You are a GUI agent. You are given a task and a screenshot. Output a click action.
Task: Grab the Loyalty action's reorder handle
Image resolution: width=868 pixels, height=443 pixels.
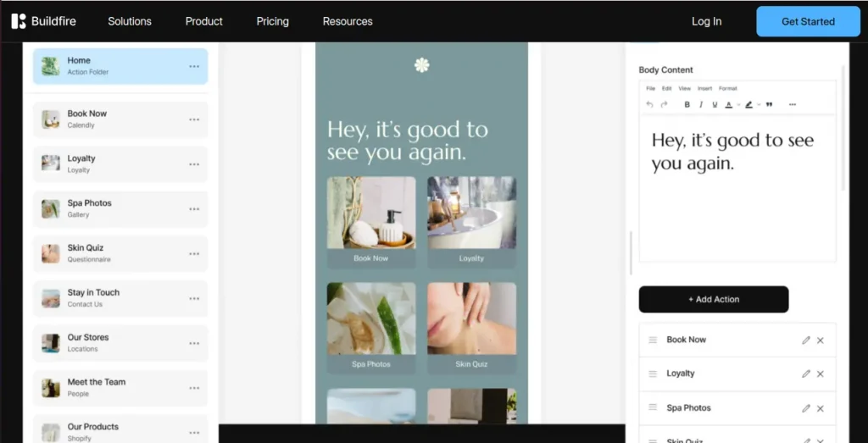(x=653, y=374)
